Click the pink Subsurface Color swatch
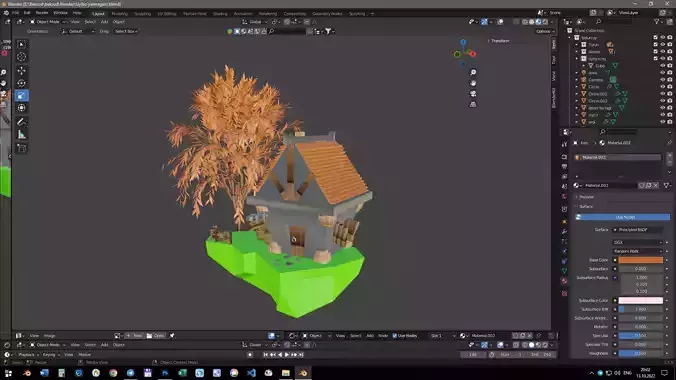This screenshot has height=380, width=676. tap(641, 300)
